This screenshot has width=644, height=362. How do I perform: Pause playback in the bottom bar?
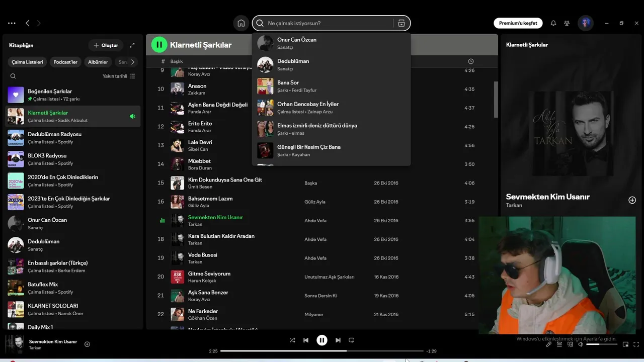point(322,340)
